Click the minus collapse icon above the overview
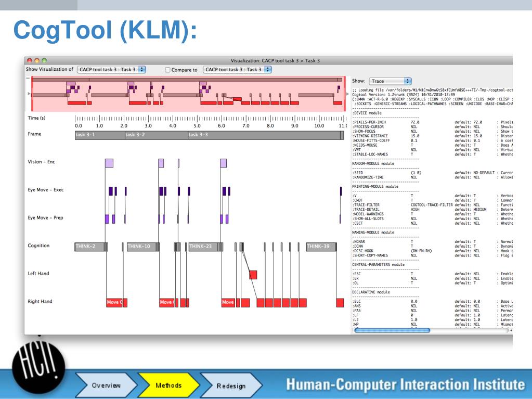 tap(28, 79)
